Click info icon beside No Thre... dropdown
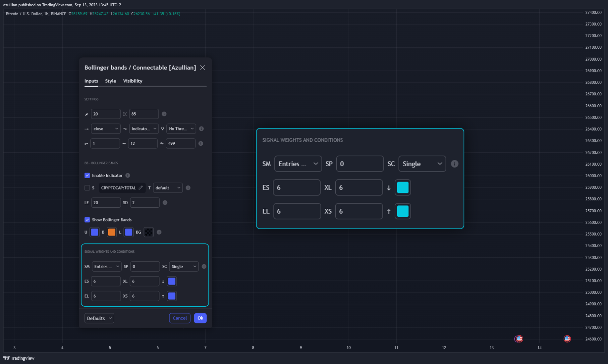Screen dimensions: 608x364 [201, 129]
